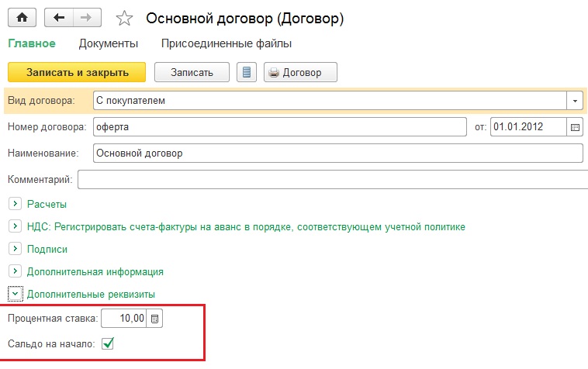Expand the Расчеты section
This screenshot has height=369, width=588.
pos(14,204)
